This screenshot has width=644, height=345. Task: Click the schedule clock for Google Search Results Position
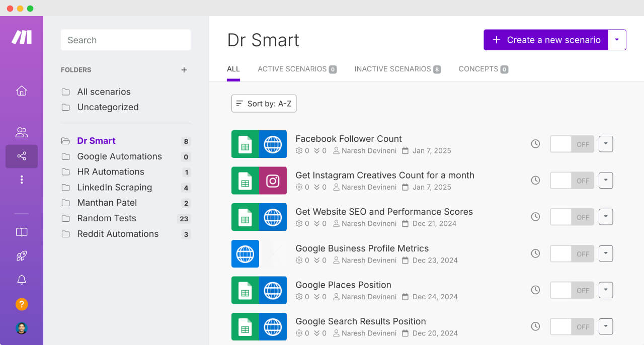tap(535, 326)
